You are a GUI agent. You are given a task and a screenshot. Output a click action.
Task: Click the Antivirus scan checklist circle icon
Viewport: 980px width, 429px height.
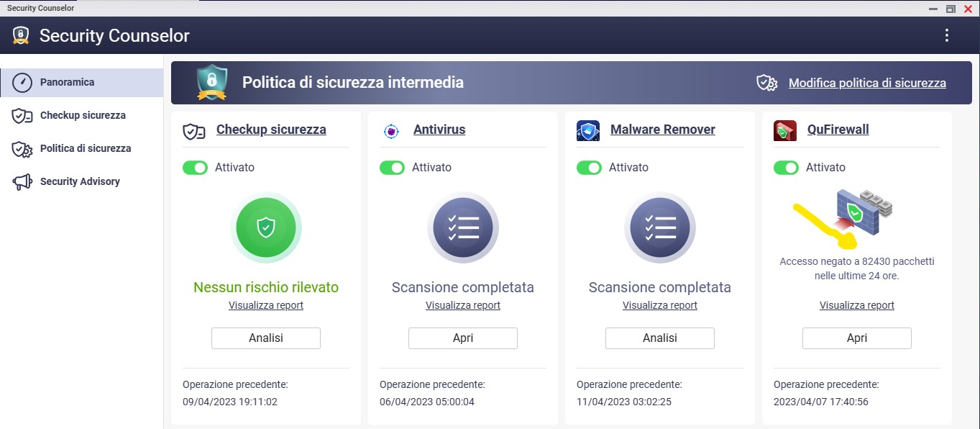coord(463,228)
